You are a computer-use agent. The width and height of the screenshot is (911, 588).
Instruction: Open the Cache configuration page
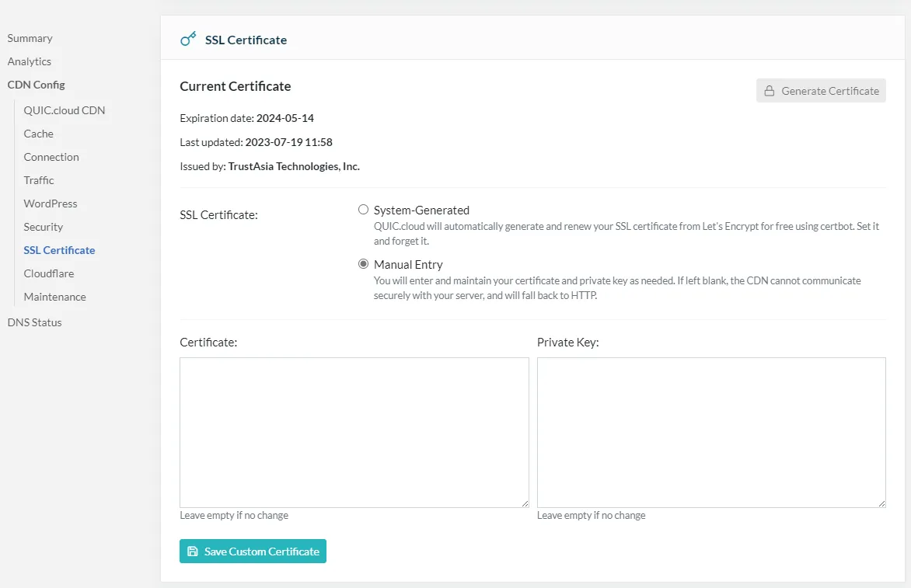(x=38, y=134)
